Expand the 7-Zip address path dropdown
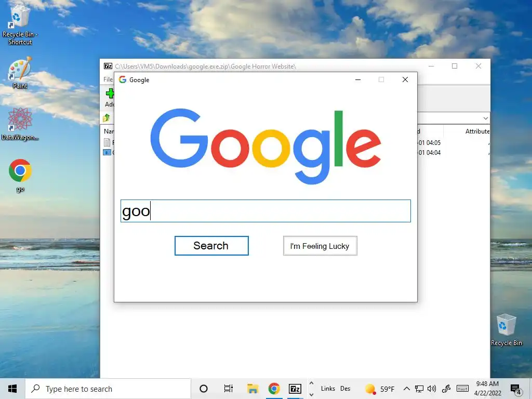The width and height of the screenshot is (532, 399). point(486,118)
